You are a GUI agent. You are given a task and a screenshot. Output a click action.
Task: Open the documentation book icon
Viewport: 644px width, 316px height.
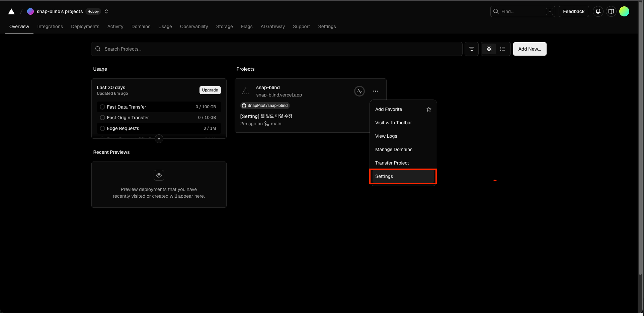[x=611, y=11]
